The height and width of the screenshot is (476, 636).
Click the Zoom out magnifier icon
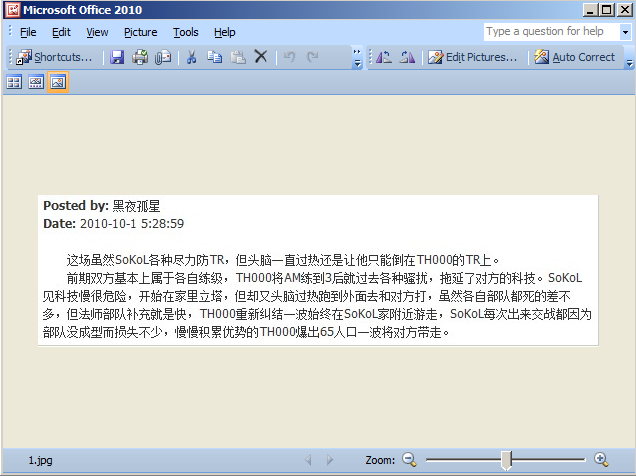[x=409, y=459]
